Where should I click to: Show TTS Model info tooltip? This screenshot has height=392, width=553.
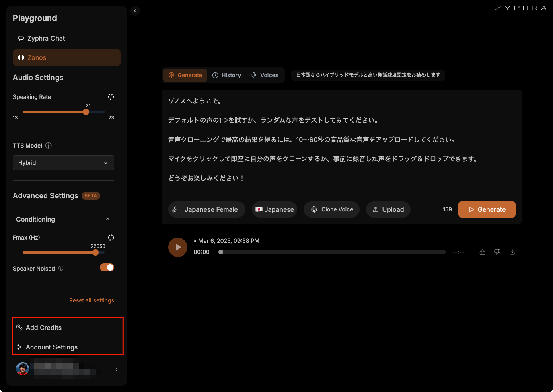click(49, 146)
